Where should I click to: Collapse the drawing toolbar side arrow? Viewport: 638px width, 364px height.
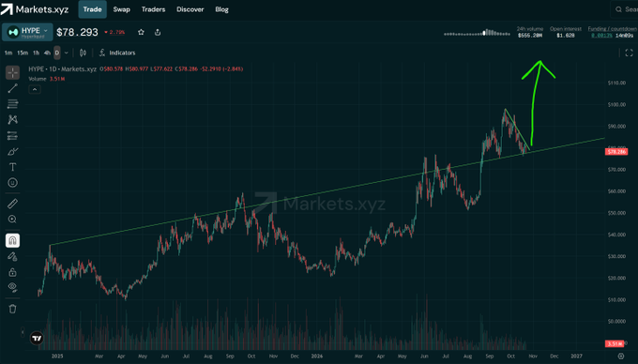pos(23,332)
